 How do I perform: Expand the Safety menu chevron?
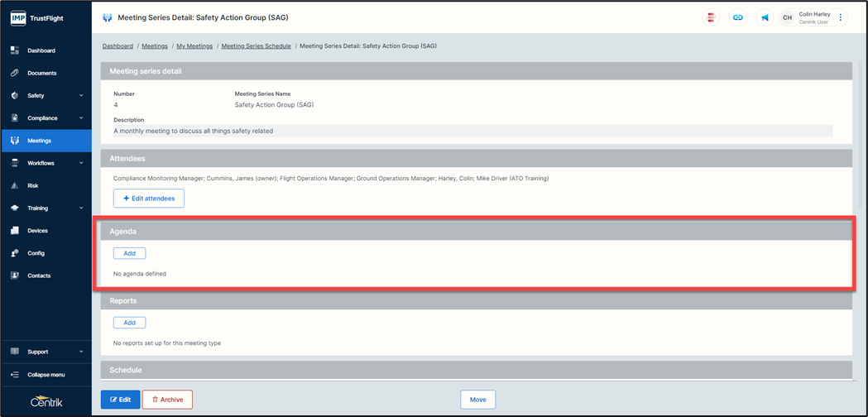(81, 96)
